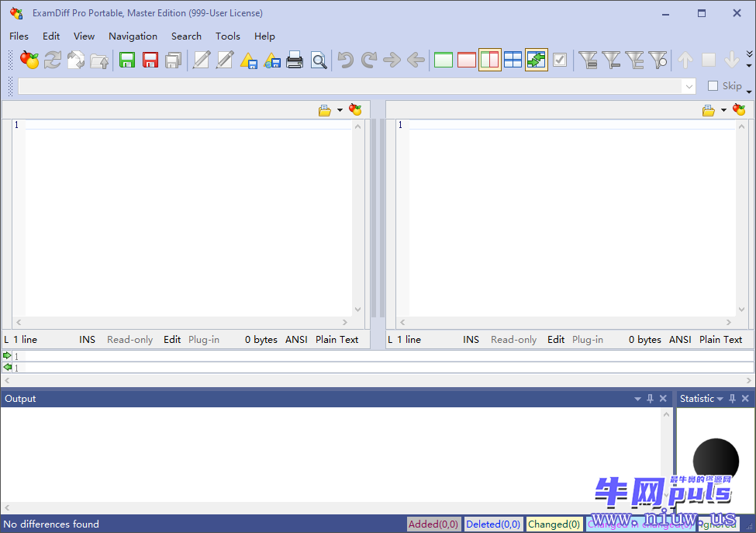Click the grayed checkmark toolbar icon
This screenshot has width=756, height=533.
point(560,61)
